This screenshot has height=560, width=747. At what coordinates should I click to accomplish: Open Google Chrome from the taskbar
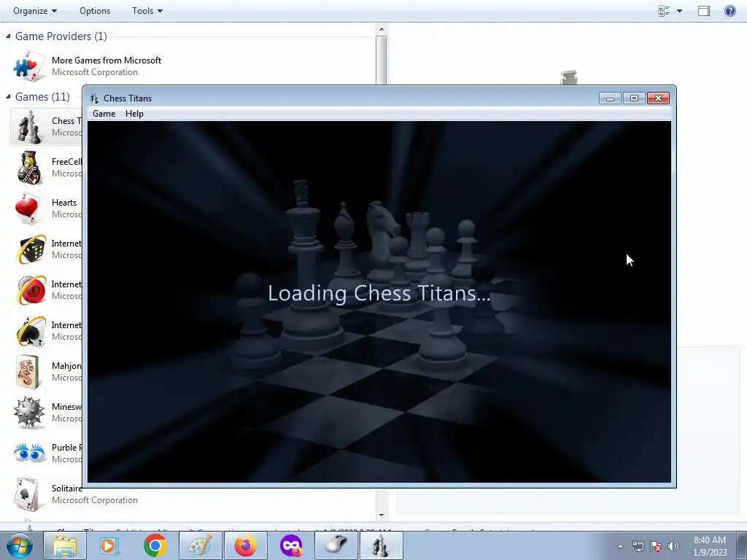coord(155,545)
